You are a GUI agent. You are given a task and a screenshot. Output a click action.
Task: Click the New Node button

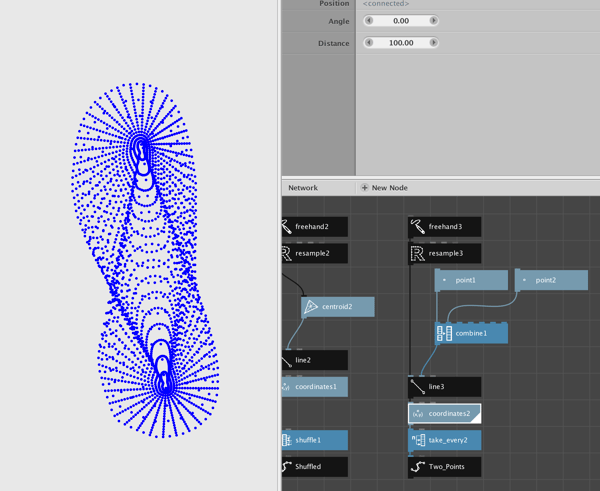(385, 188)
